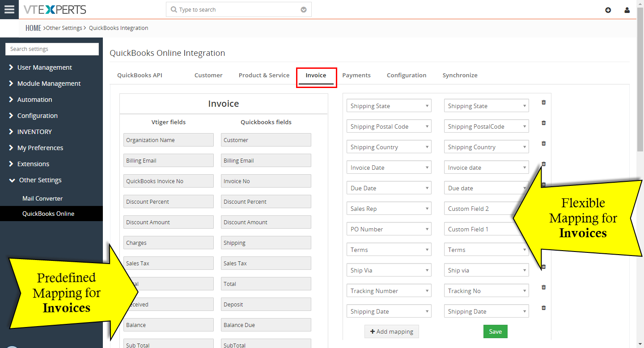644x348 pixels.
Task: Collapse Other Settings section
Action: (x=35, y=180)
